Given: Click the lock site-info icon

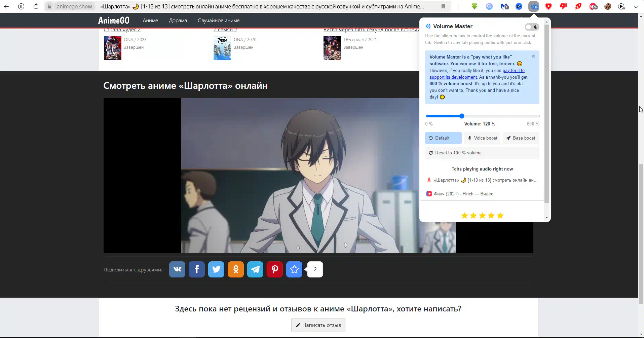Looking at the screenshot, I should coord(49,6).
